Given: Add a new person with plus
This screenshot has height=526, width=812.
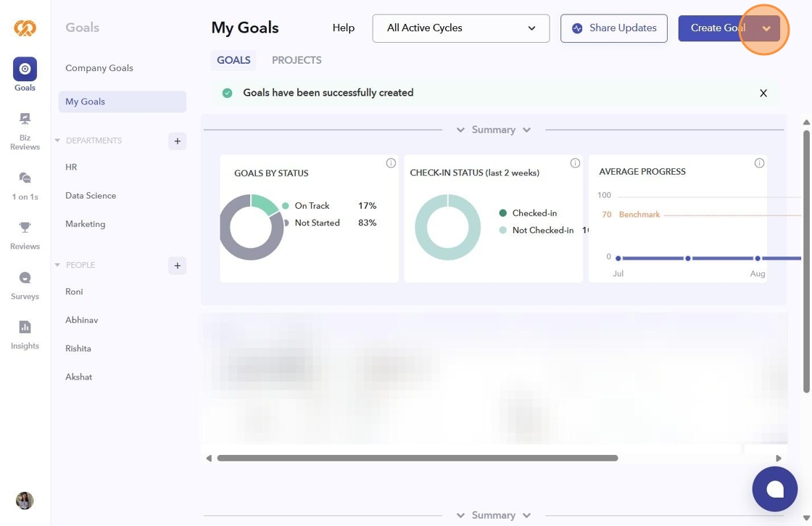Looking at the screenshot, I should coord(177,266).
